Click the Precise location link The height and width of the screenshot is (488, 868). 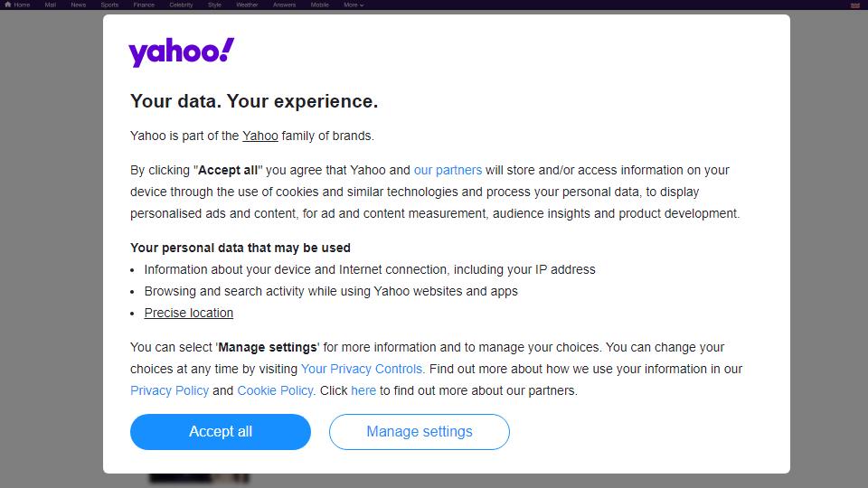[189, 313]
